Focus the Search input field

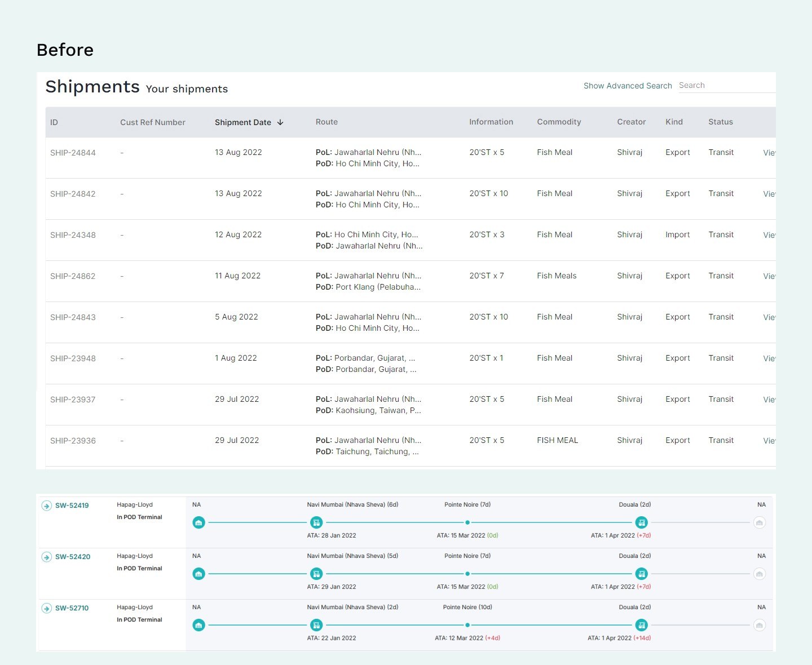pos(726,86)
